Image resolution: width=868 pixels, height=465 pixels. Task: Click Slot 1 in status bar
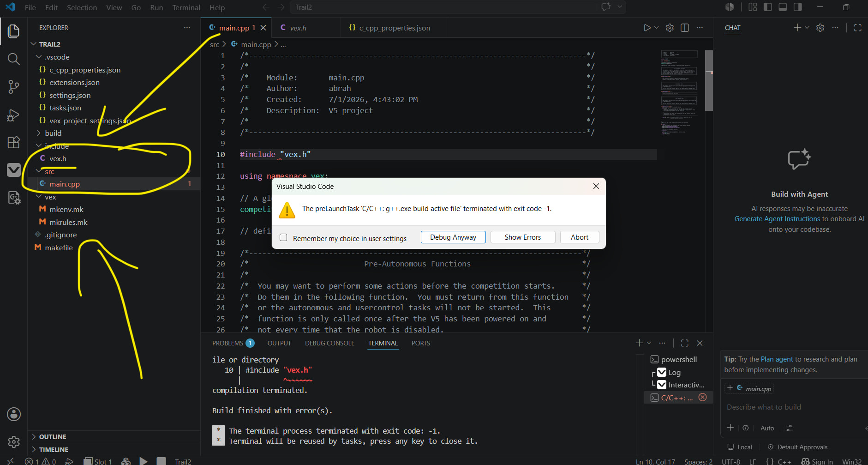(x=98, y=461)
